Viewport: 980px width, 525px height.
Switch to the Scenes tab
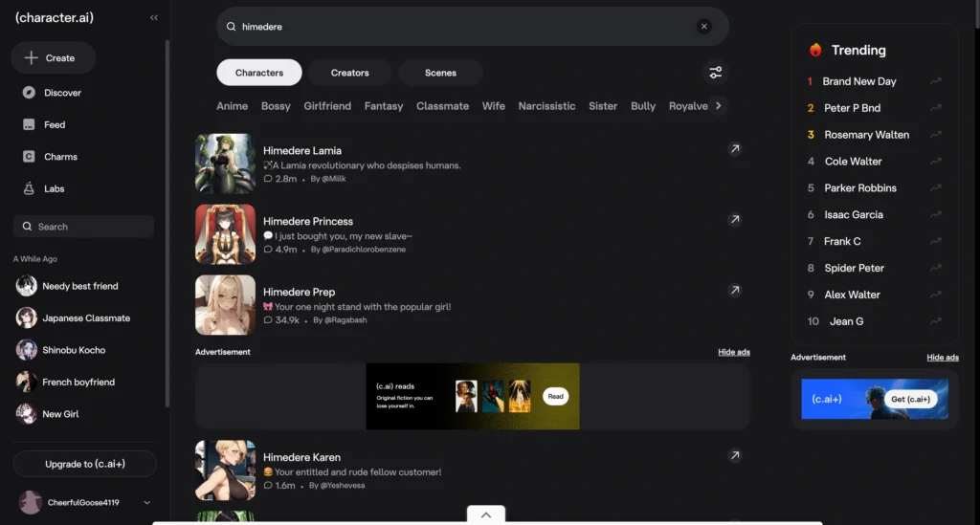[x=440, y=73]
